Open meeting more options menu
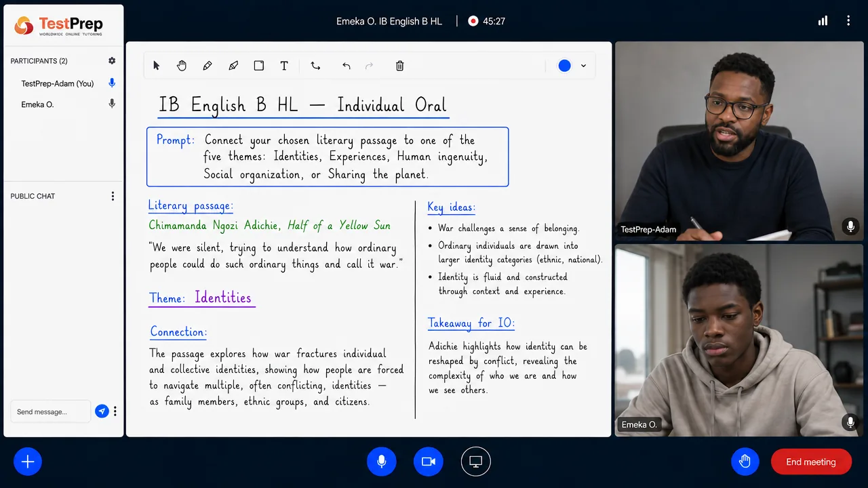 point(848,21)
